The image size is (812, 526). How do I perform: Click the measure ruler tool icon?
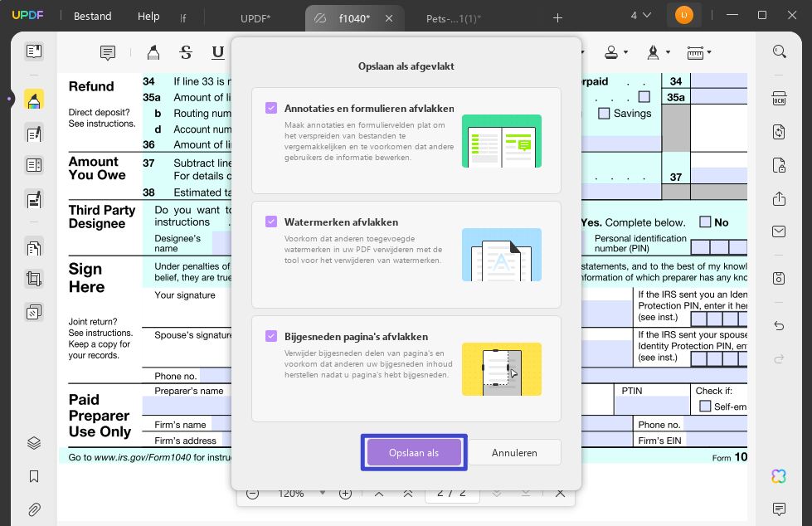pyautogui.click(x=695, y=52)
